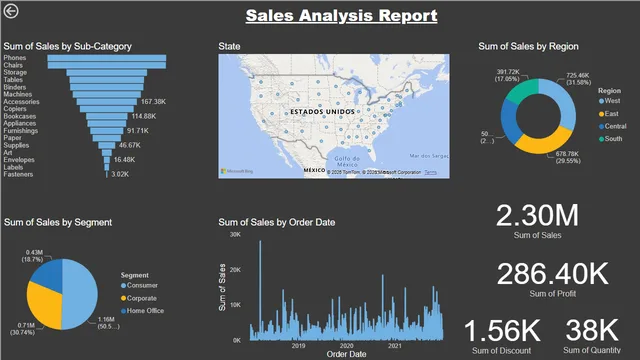Viewport: 640px width, 360px height.
Task: Click the Consumer legend swatch
Action: (x=124, y=285)
